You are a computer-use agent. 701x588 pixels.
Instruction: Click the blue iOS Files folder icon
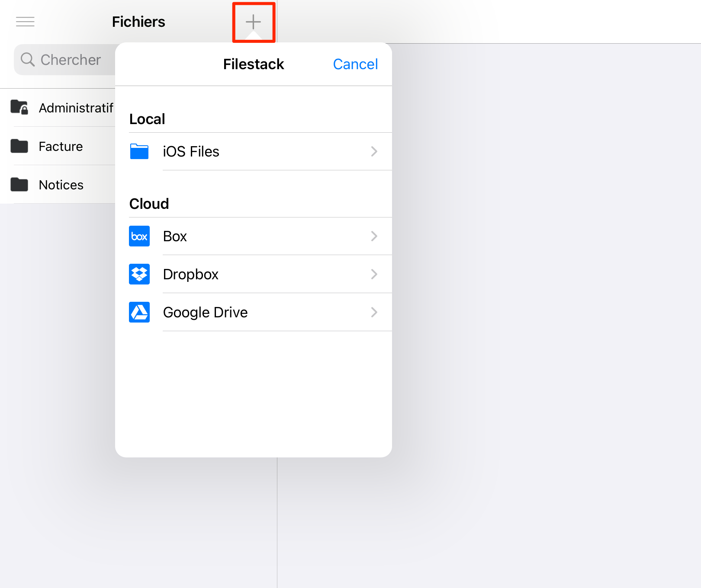point(139,151)
